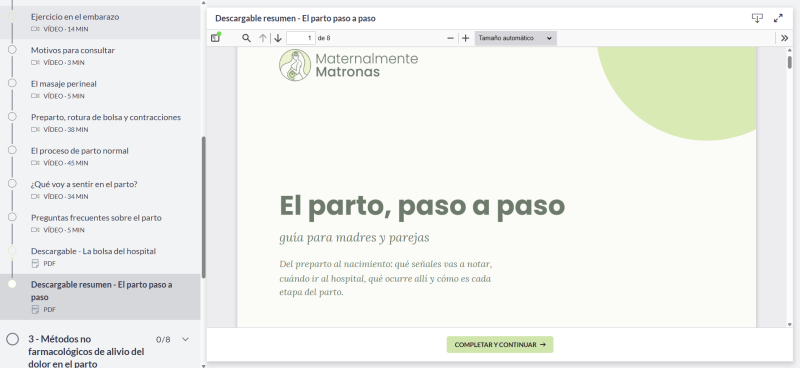Mark Preguntas frecuentes completion circle

pyautogui.click(x=12, y=217)
